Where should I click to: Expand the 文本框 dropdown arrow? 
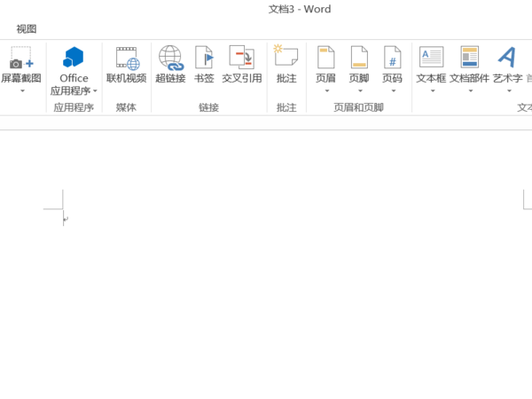[433, 91]
